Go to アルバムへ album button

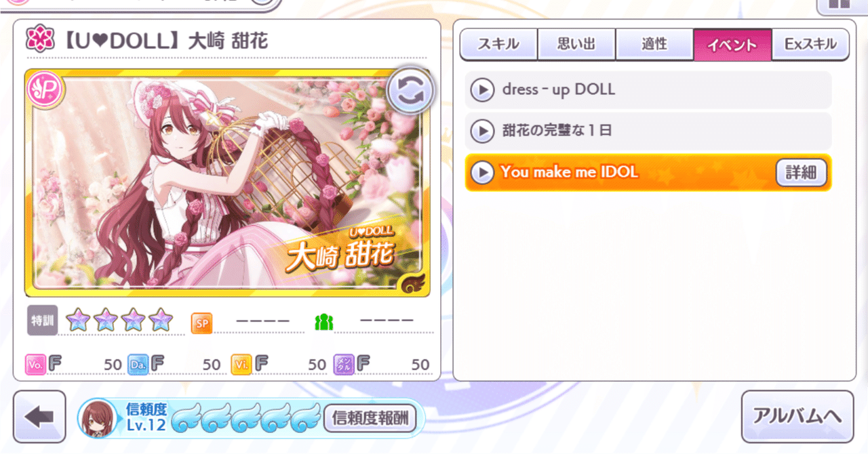[x=797, y=416]
